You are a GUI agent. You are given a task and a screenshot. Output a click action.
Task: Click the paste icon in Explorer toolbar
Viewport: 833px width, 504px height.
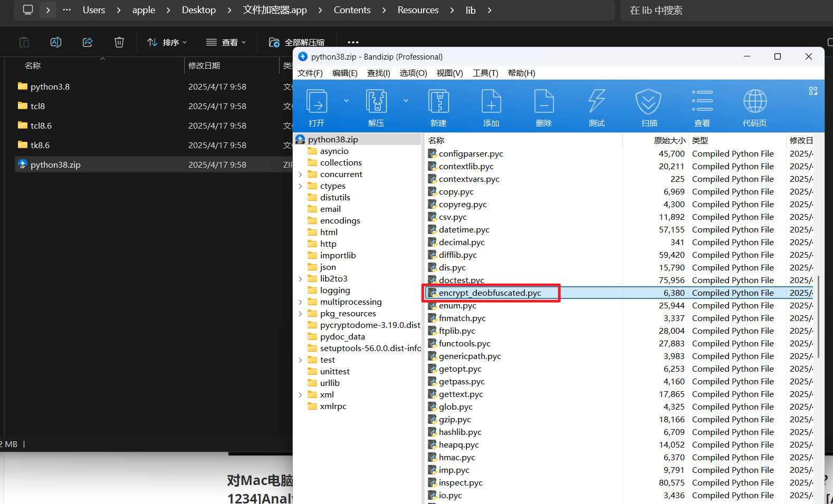(x=24, y=42)
